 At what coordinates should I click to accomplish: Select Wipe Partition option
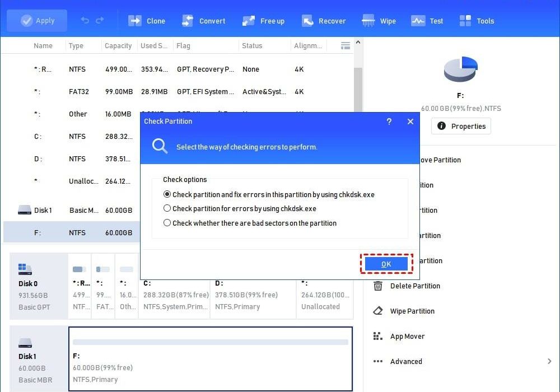pos(412,311)
